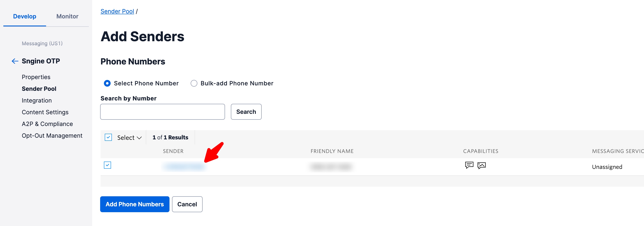The width and height of the screenshot is (644, 226).
Task: Uncheck the sender row checkbox
Action: pyautogui.click(x=107, y=165)
